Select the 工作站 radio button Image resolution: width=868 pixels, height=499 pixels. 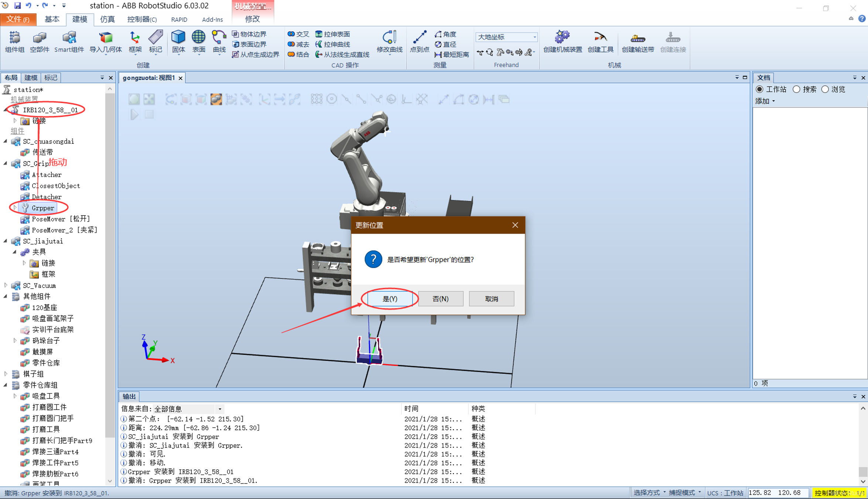coord(760,89)
